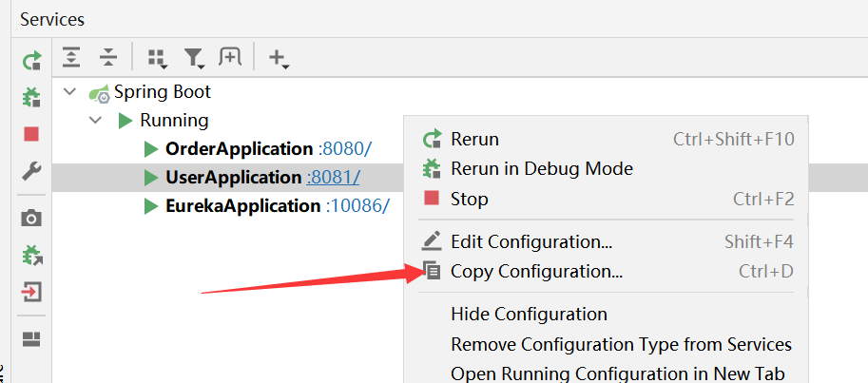Select UserApplication in the services tree
The width and height of the screenshot is (868, 383).
(x=234, y=178)
